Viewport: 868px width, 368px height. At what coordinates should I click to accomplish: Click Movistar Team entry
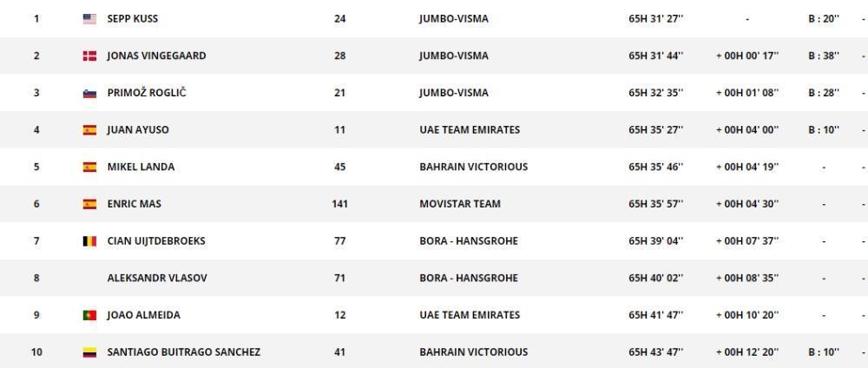pos(460,204)
